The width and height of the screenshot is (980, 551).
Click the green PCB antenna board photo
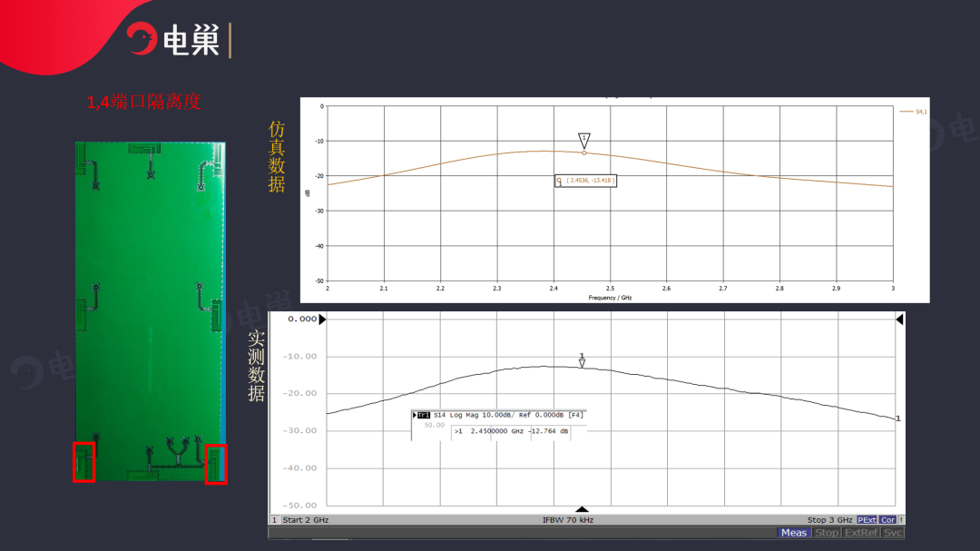[150, 311]
